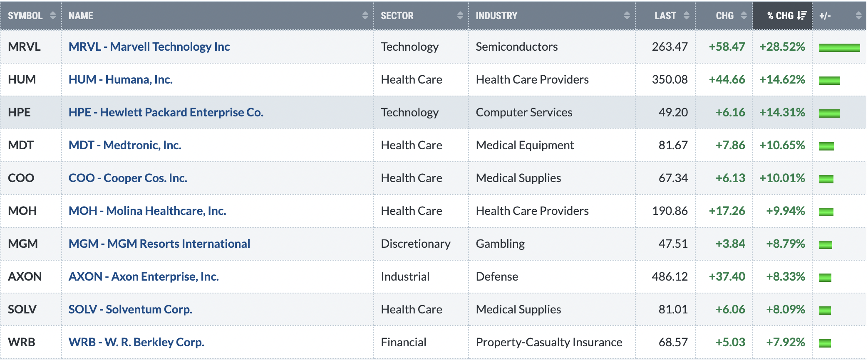This screenshot has width=868, height=360.
Task: Open WRB - W. R. Berkley Corp. link
Action: pos(136,342)
